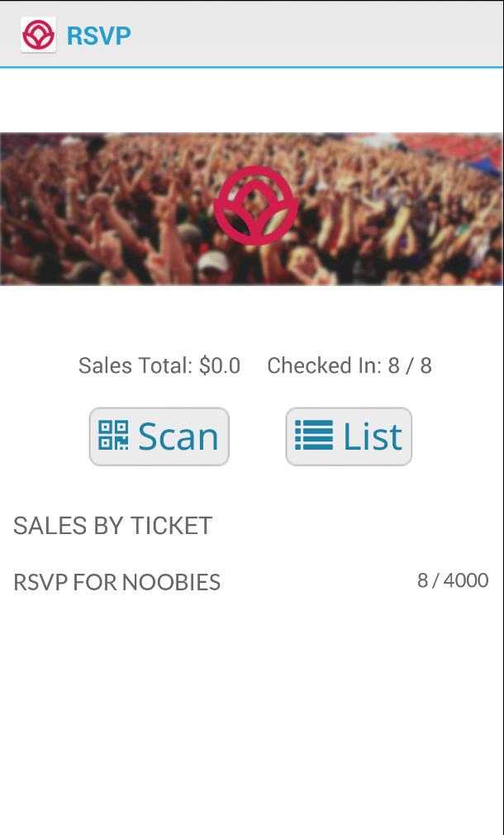Select the SALES BY TICKET section header
This screenshot has height=835, width=504.
click(x=112, y=526)
